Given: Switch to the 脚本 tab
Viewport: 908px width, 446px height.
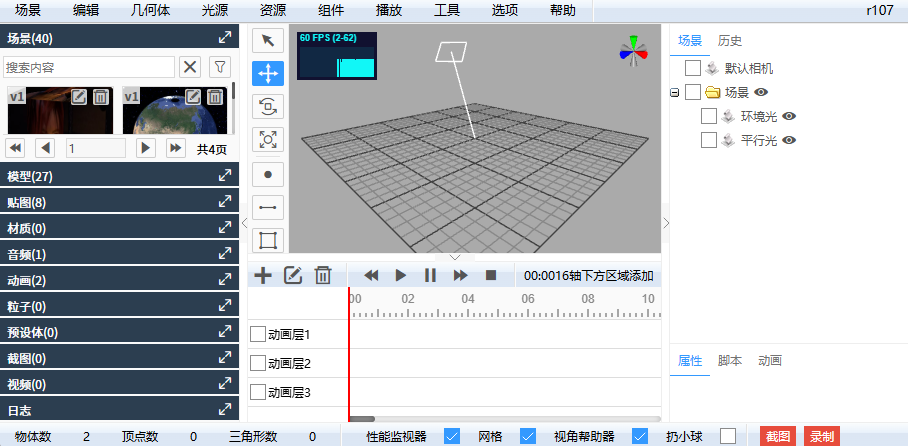Looking at the screenshot, I should tap(730, 361).
